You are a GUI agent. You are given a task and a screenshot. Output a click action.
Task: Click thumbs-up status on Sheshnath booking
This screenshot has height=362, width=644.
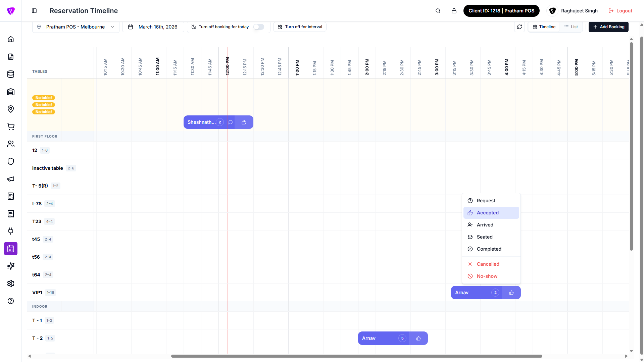click(244, 122)
